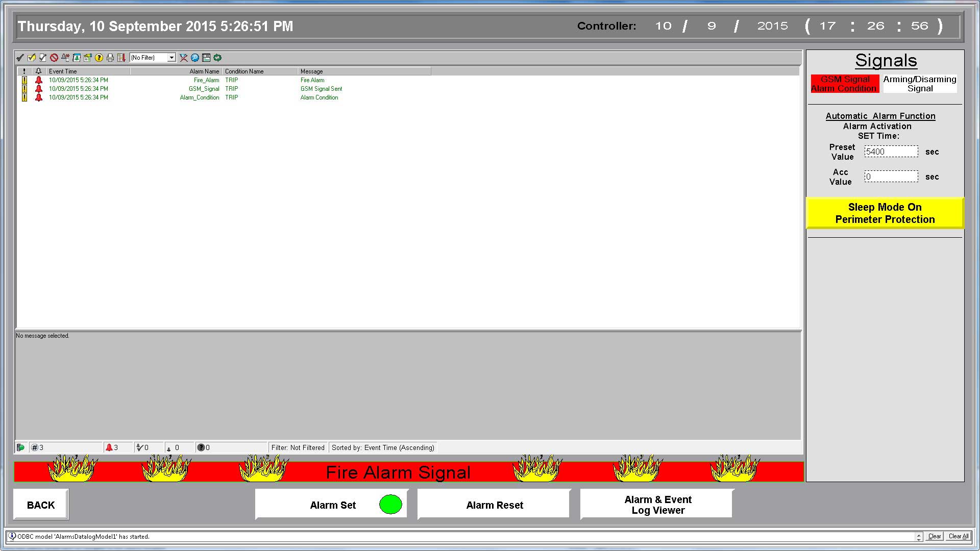Click the alarm details pane icon
This screenshot has width=980, height=551.
pos(206,58)
